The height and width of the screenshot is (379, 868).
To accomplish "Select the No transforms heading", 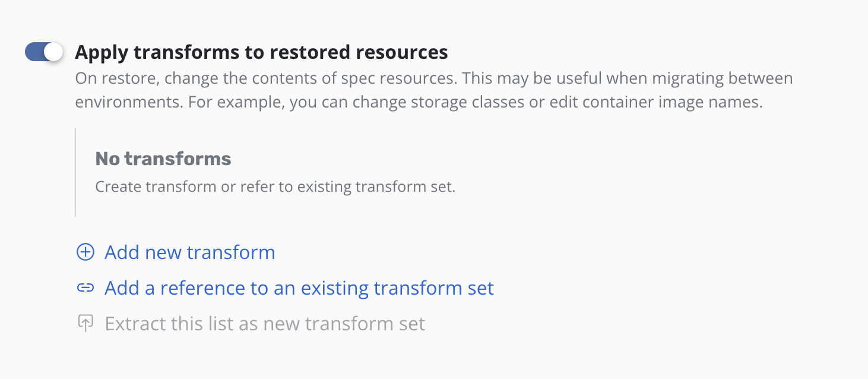I will [163, 159].
